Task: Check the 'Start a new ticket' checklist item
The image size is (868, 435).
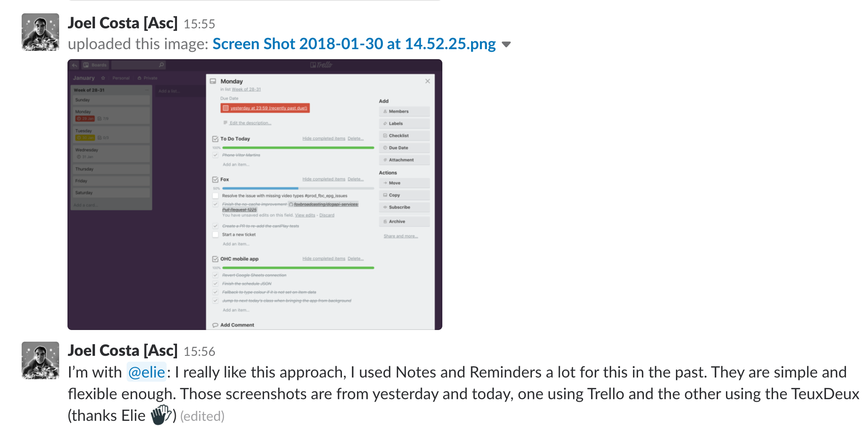Action: click(216, 235)
